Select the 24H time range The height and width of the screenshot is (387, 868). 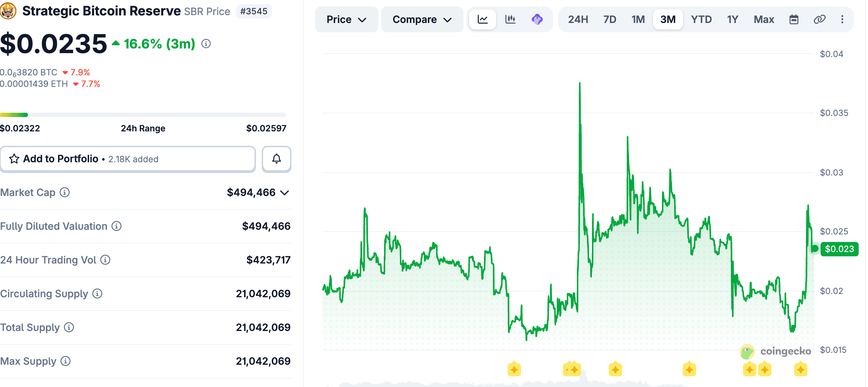tap(578, 19)
